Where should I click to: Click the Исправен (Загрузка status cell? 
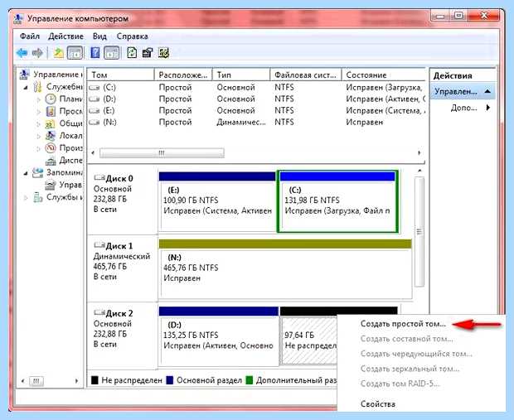tap(384, 88)
